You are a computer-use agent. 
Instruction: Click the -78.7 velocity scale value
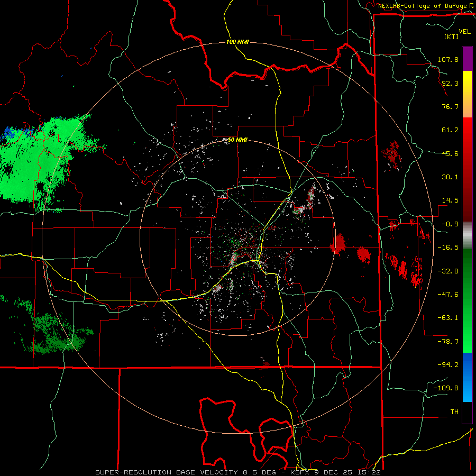pos(448,342)
